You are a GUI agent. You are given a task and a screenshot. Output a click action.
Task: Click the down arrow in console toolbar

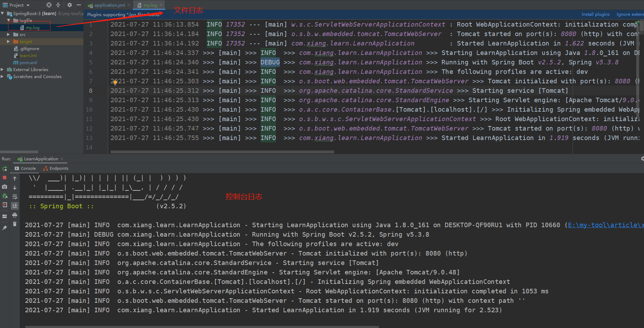15,188
